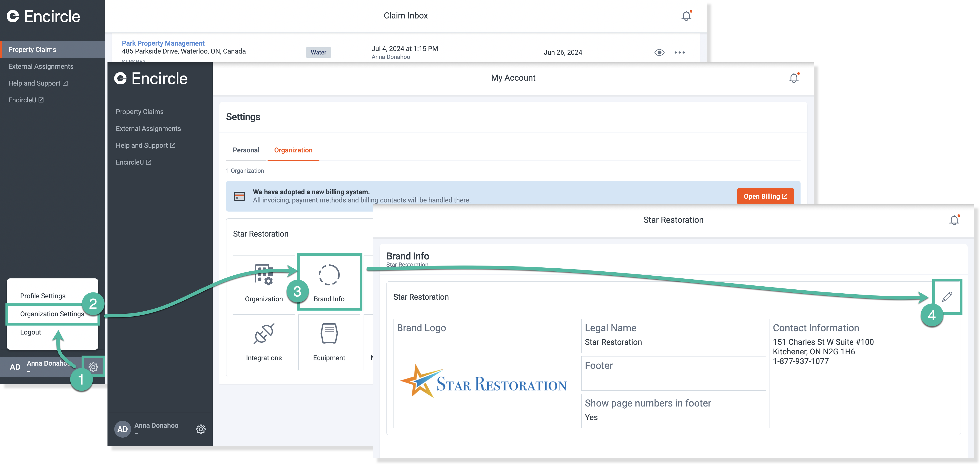Screen dimensions: 980x475
Task: Click the notification bell in My Account window
Action: click(x=794, y=78)
